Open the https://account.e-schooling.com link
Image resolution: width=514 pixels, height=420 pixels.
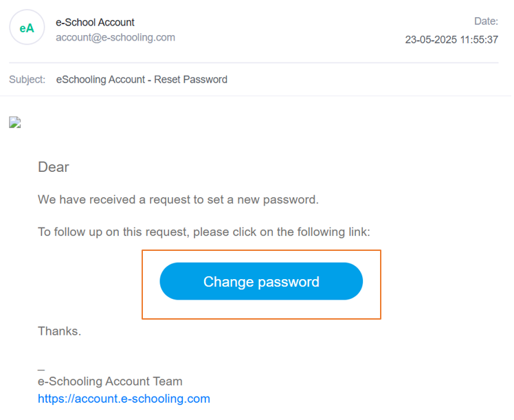(124, 399)
